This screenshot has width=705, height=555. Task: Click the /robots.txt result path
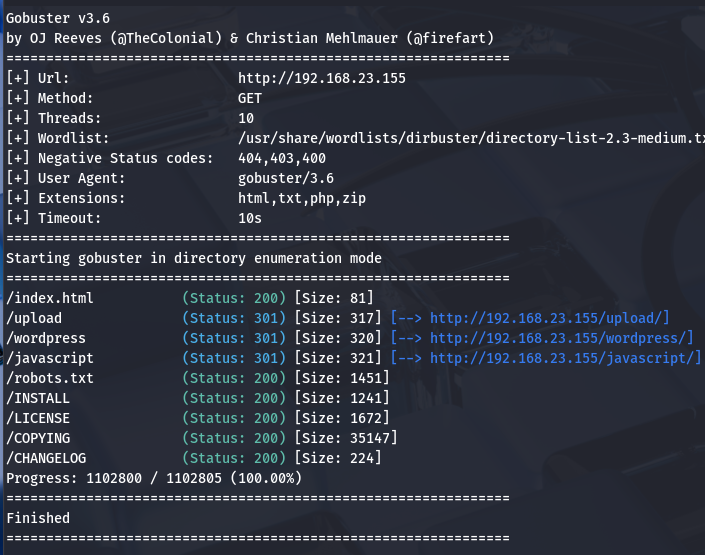(x=50, y=378)
